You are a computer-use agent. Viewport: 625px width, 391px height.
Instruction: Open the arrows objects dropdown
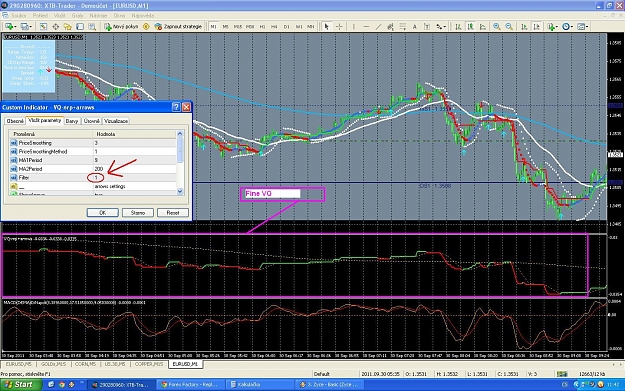point(440,27)
